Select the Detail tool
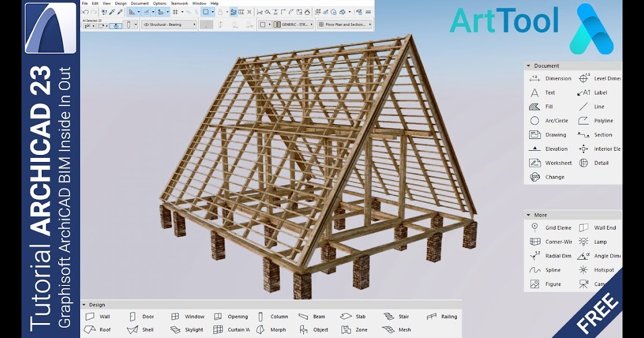 pyautogui.click(x=593, y=163)
